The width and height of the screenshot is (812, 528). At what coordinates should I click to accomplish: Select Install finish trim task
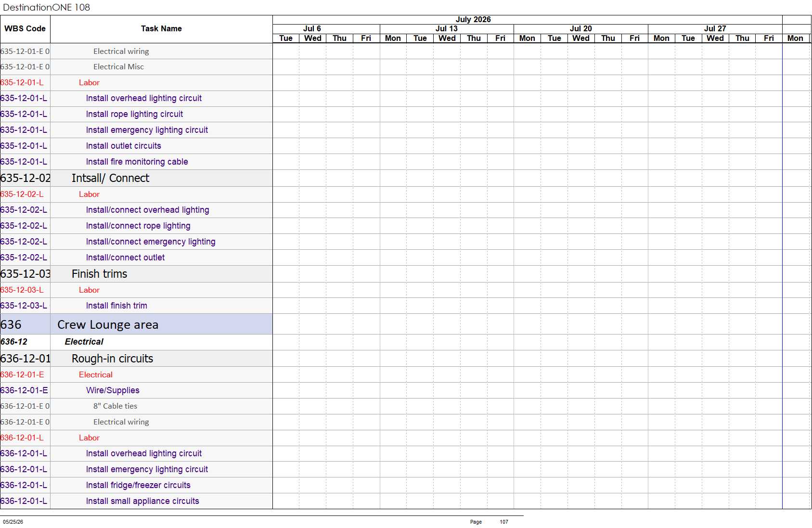tap(136, 306)
